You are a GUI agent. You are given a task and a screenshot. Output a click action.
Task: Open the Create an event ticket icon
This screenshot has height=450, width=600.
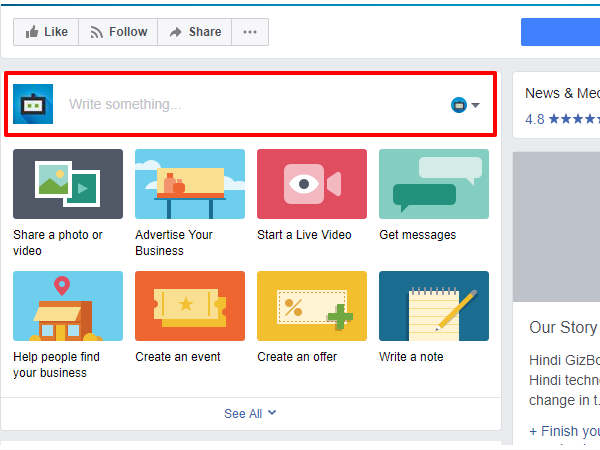tap(190, 306)
